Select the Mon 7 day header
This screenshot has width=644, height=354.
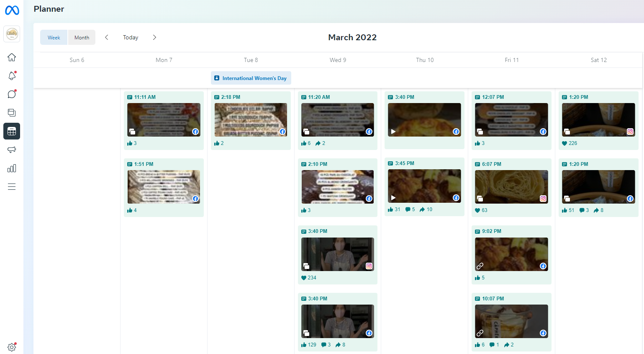coord(164,60)
